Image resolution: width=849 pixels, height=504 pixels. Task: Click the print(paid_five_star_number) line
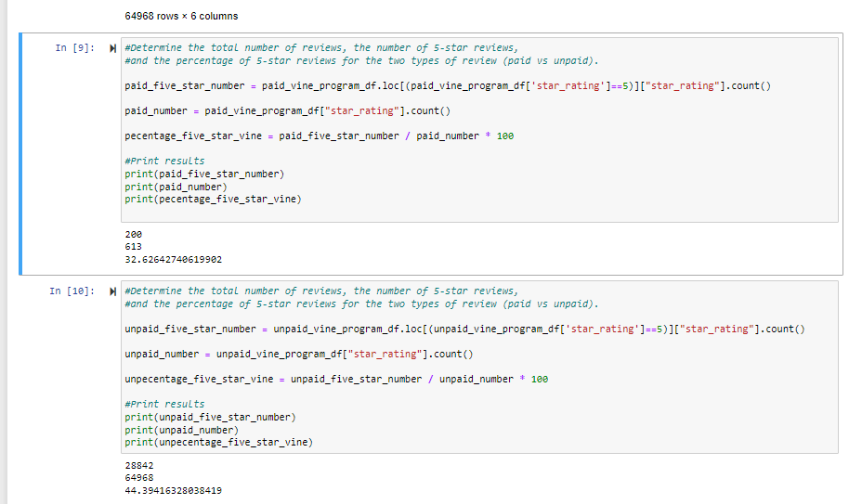[x=204, y=174]
